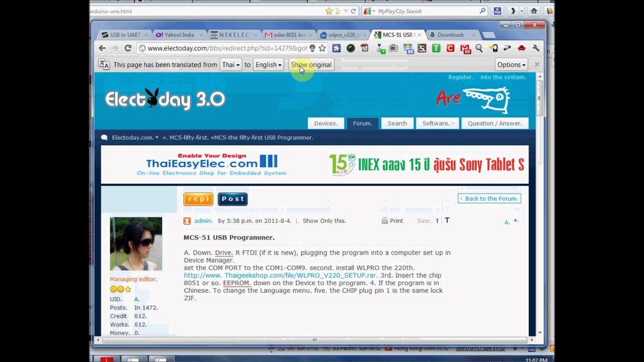Click the magnifier extension icon

coord(479,48)
